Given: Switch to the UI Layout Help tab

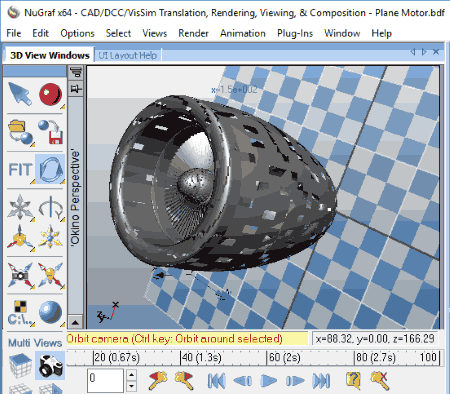Looking at the screenshot, I should [x=127, y=55].
